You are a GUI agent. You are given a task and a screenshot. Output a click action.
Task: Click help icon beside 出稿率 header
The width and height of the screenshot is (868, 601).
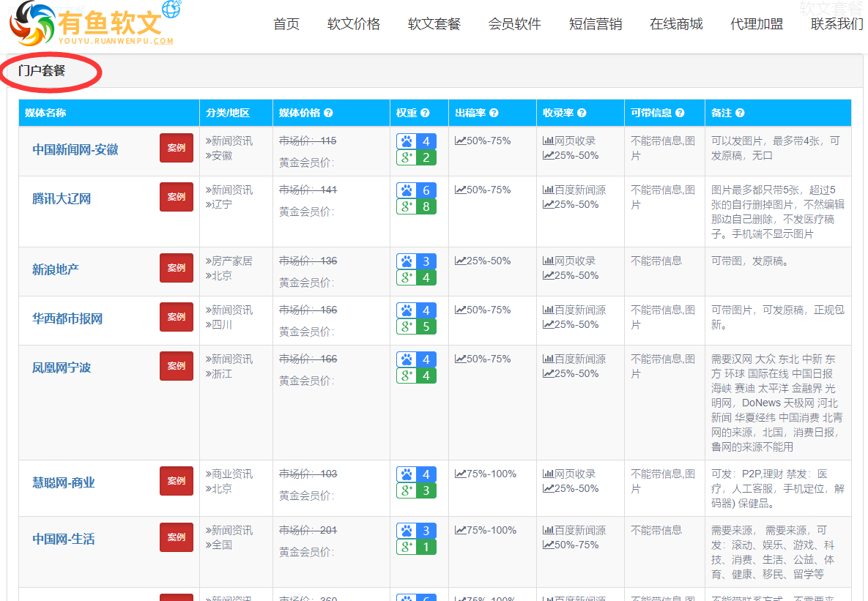click(x=494, y=113)
